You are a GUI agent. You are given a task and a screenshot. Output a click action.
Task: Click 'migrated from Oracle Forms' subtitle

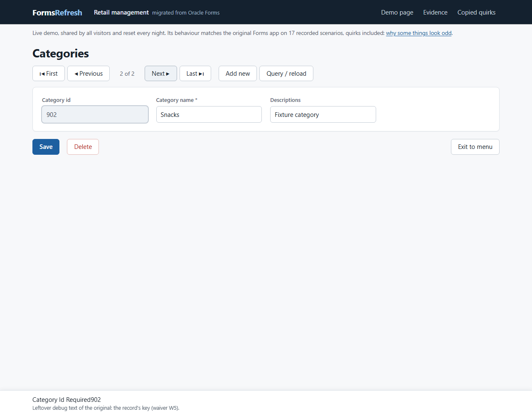point(186,13)
